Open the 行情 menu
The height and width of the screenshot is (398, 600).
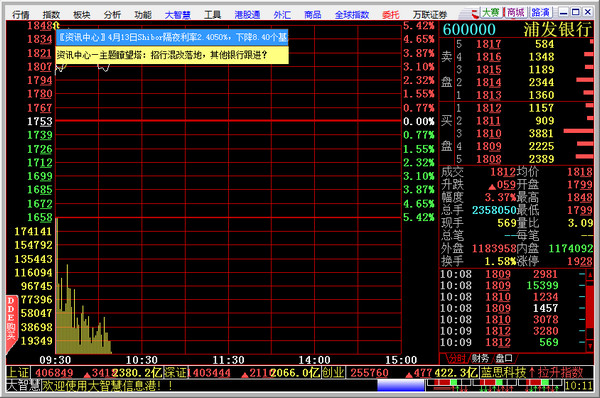point(21,15)
